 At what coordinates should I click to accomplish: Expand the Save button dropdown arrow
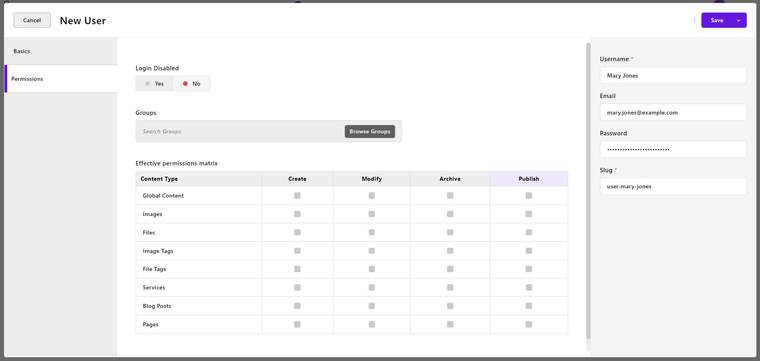[739, 20]
